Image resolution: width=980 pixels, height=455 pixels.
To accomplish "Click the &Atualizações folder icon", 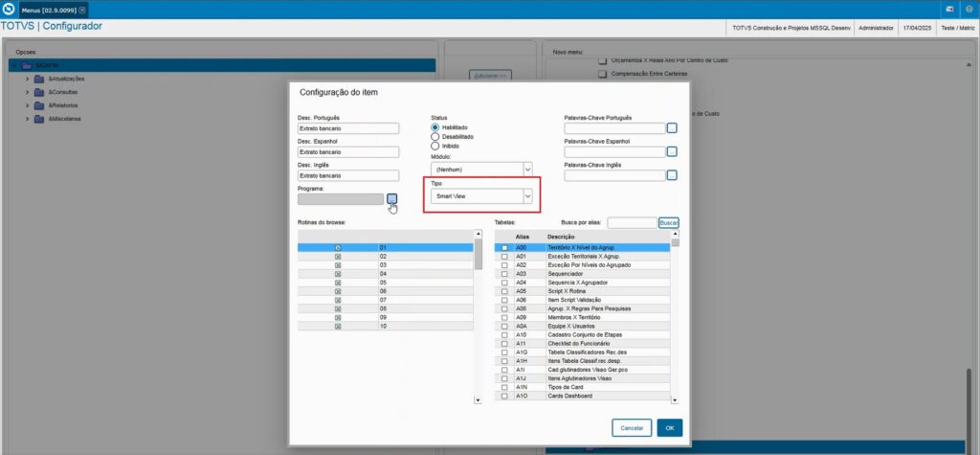I will pos(39,79).
